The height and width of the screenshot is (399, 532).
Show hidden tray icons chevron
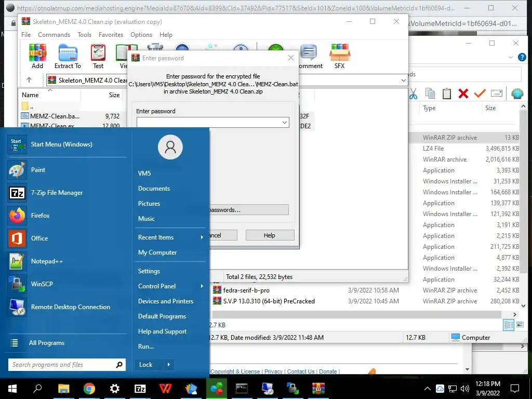(x=428, y=389)
